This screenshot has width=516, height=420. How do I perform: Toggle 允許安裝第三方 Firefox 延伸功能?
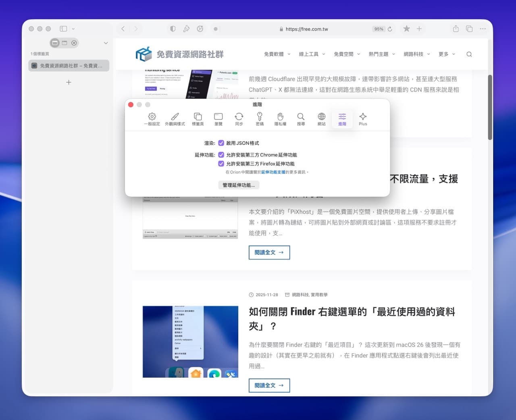pos(221,163)
